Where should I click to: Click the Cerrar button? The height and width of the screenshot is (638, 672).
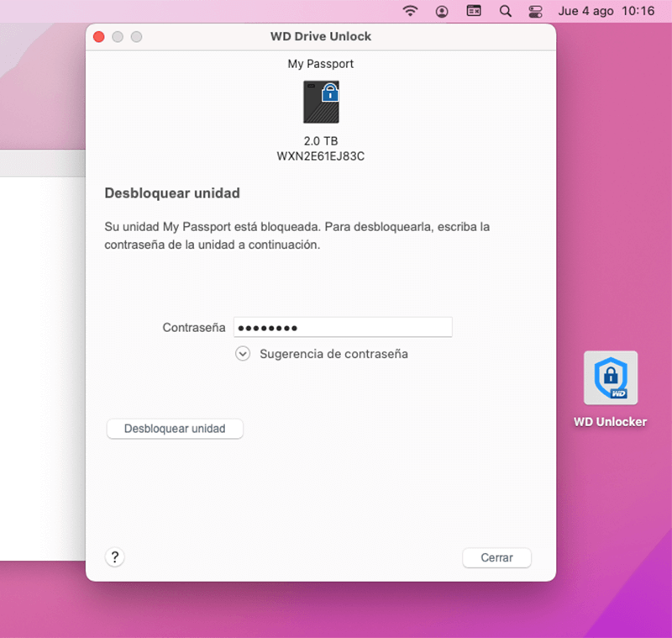point(496,558)
